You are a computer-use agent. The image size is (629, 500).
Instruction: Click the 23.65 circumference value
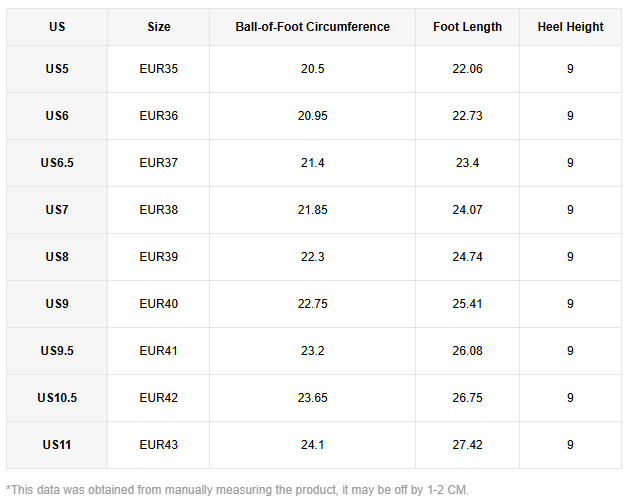point(312,398)
